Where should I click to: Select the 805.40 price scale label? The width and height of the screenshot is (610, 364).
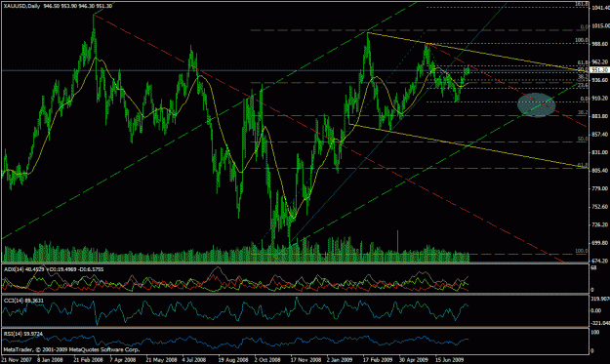click(x=600, y=171)
